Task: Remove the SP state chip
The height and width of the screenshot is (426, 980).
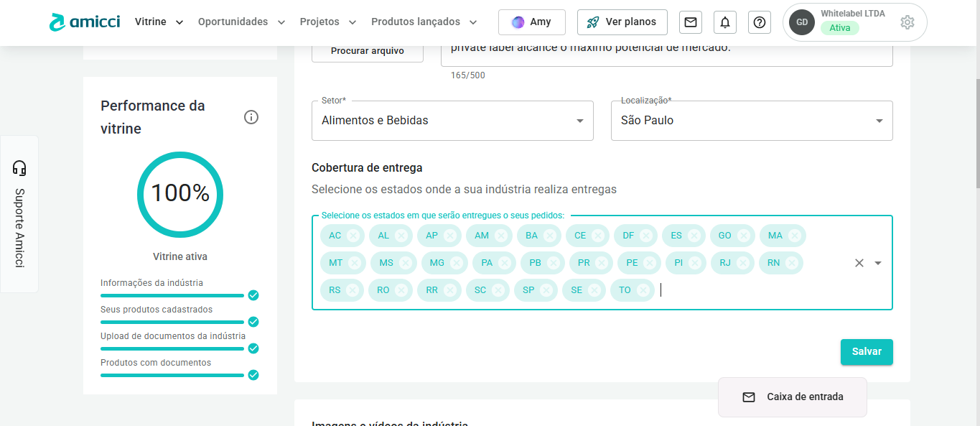Action: [546, 290]
